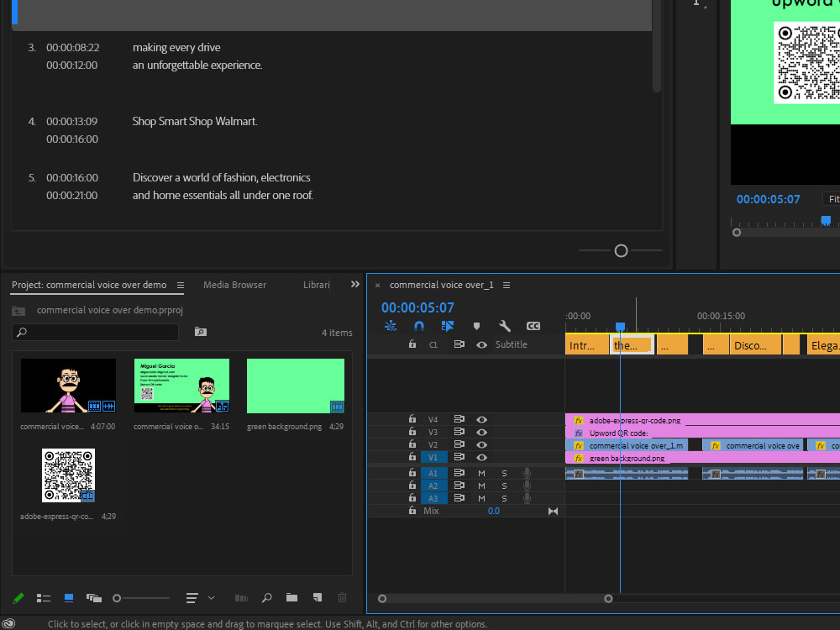Select the 4:07:00 commercial voice clip thumbnail
Image resolution: width=840 pixels, height=630 pixels.
[68, 386]
